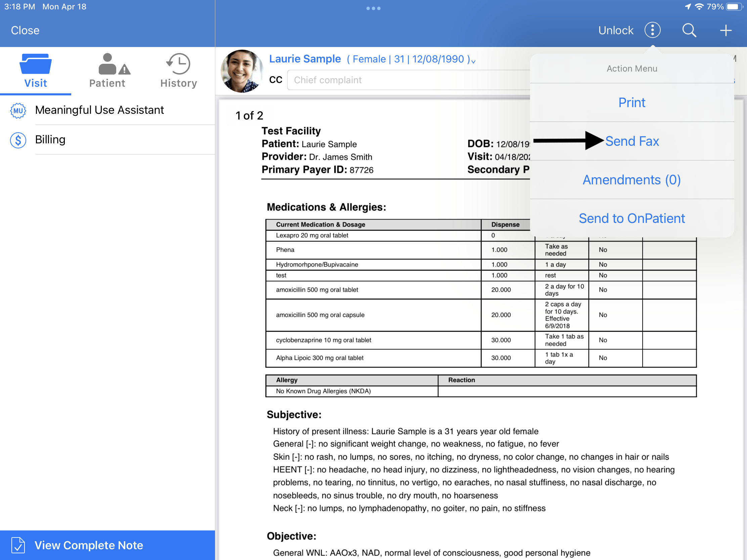Tap the Meaningful Use MU badge icon
Image resolution: width=747 pixels, height=560 pixels.
pyautogui.click(x=18, y=110)
